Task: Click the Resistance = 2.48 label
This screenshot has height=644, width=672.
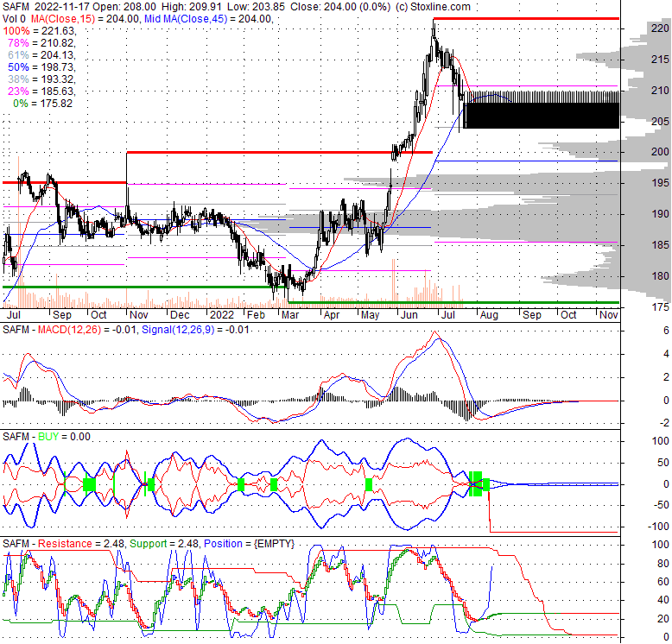Action: click(x=82, y=543)
